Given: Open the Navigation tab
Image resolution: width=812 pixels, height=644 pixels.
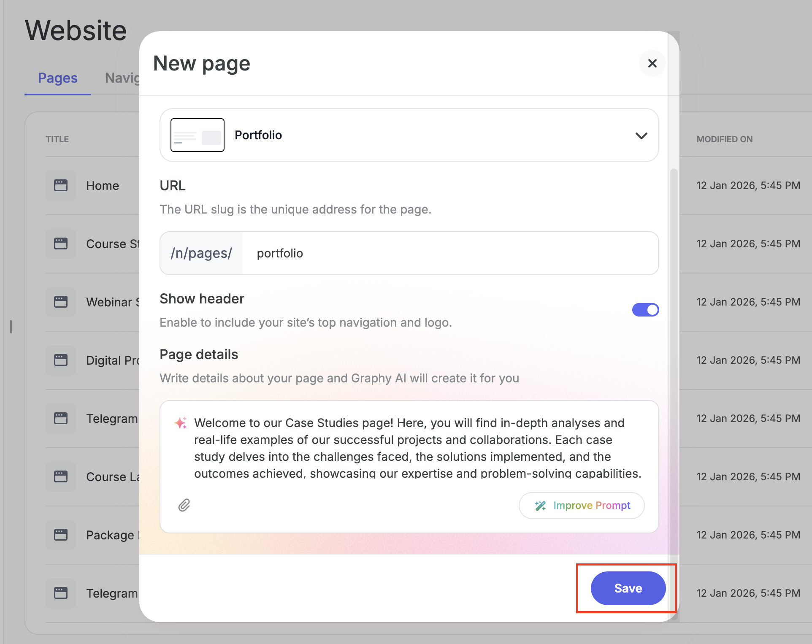Looking at the screenshot, I should [122, 78].
